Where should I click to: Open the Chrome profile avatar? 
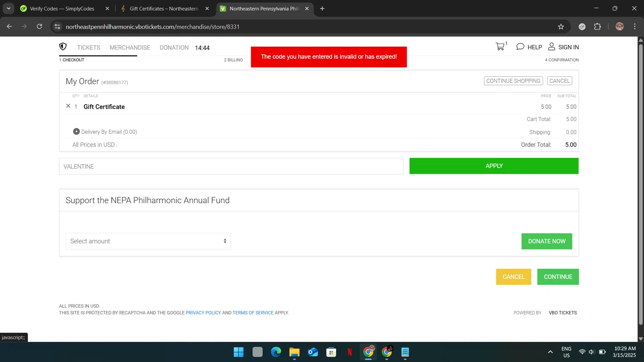[x=620, y=27]
